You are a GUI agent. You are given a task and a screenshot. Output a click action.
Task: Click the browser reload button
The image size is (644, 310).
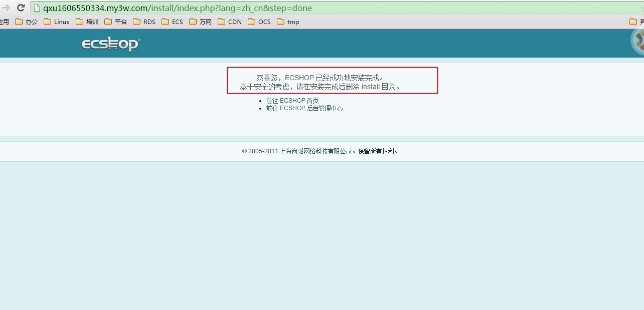21,8
